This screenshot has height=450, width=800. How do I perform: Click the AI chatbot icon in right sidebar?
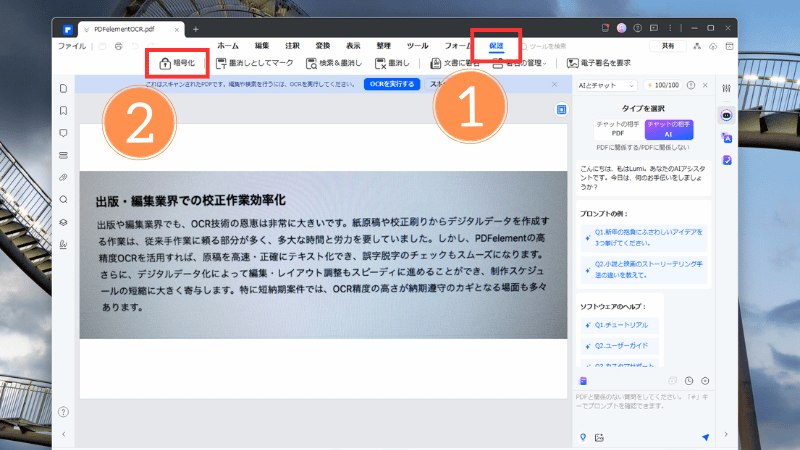(727, 115)
